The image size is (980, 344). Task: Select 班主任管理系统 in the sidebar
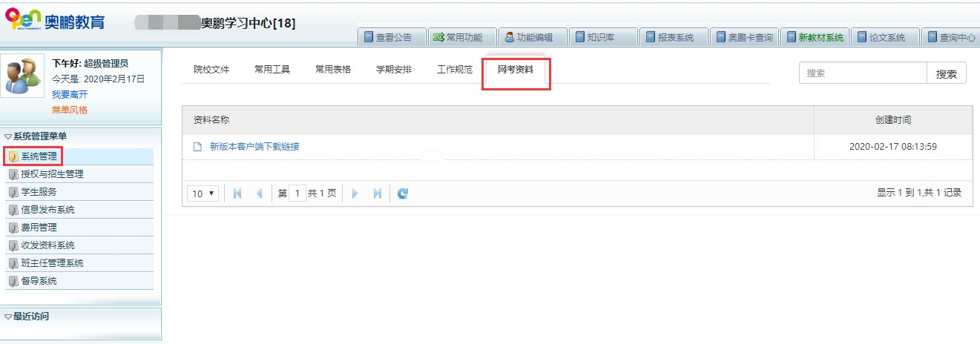[52, 263]
